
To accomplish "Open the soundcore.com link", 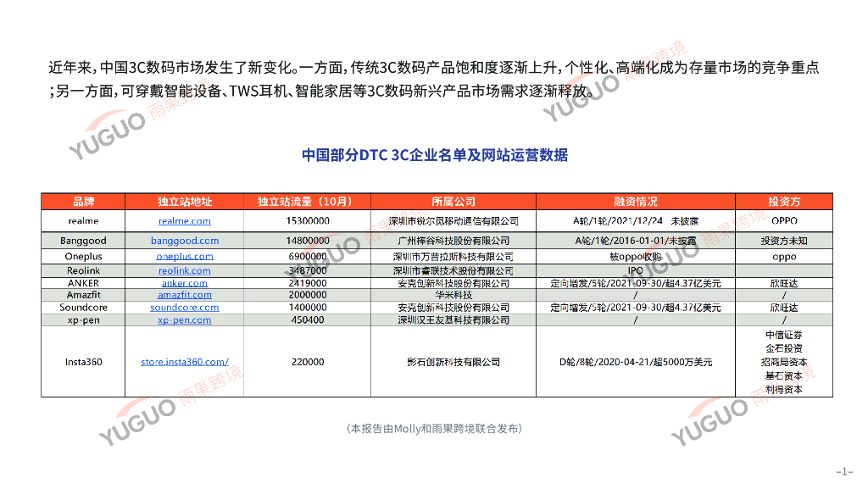I will pyautogui.click(x=184, y=307).
